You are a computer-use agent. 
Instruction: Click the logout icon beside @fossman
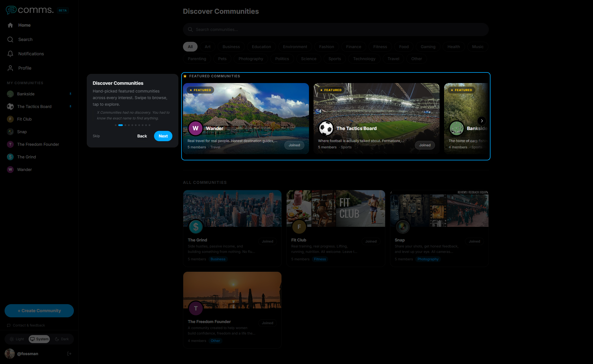pos(69,354)
